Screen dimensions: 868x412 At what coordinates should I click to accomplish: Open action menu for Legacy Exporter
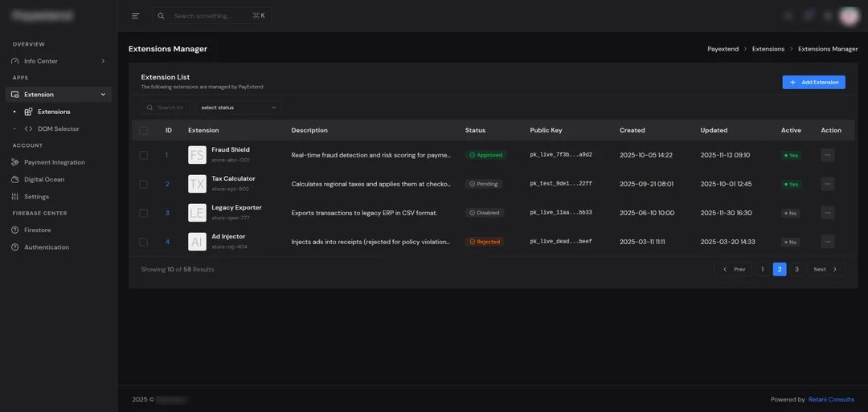(x=828, y=212)
